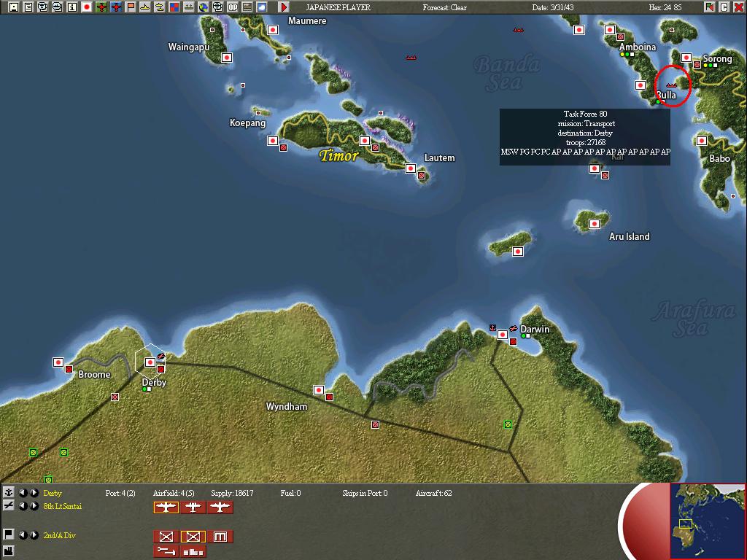Select the base force blocks unit button
Image resolution: width=747 pixels, height=560 pixels.
[x=193, y=551]
